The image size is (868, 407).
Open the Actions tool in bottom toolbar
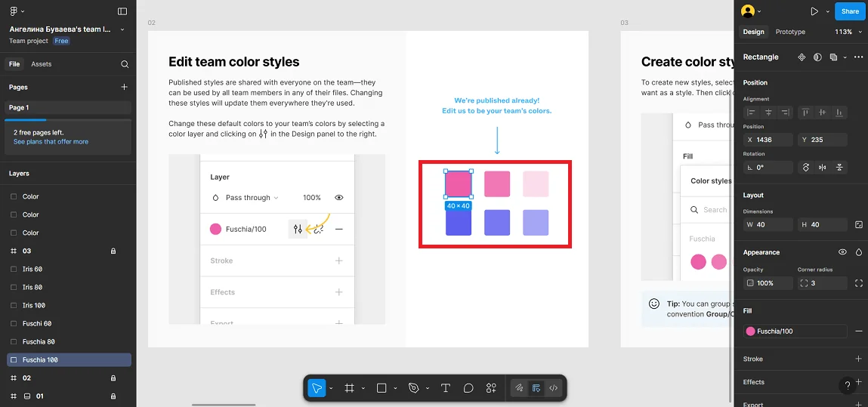coord(491,388)
